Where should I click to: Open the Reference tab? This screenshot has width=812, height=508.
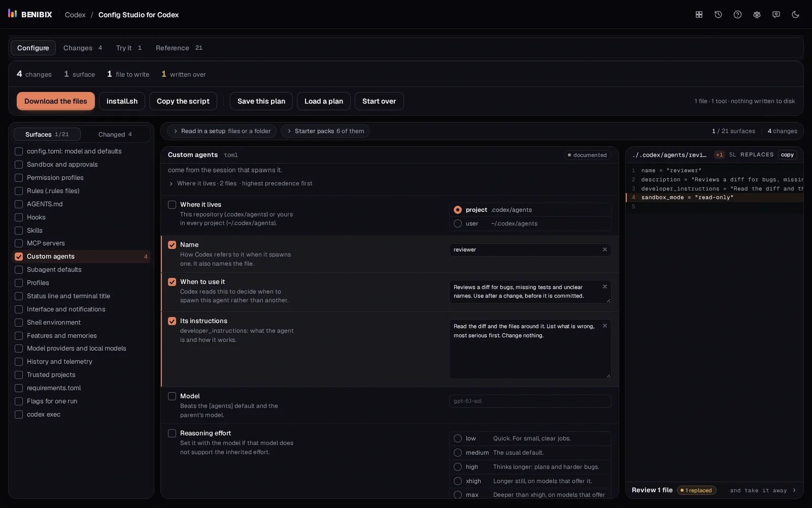179,48
